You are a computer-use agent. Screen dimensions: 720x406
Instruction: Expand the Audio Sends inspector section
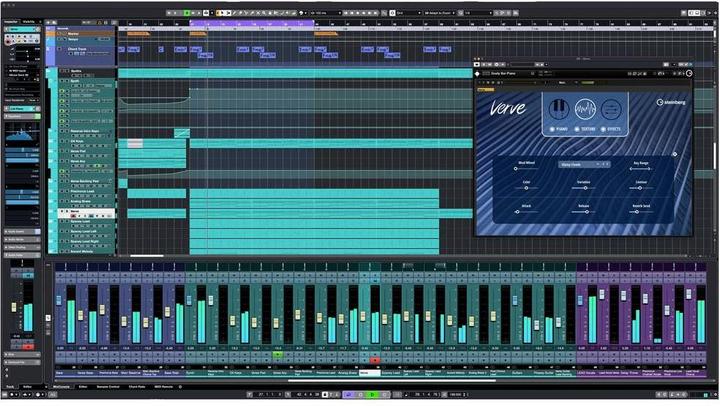[x=22, y=240]
